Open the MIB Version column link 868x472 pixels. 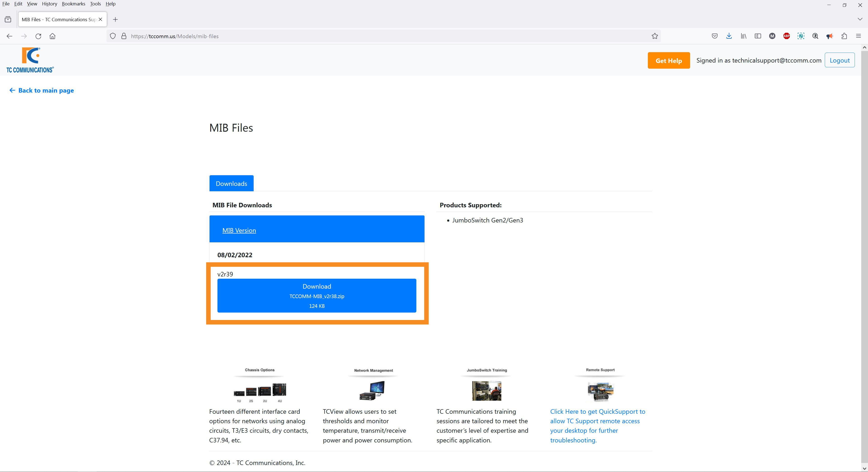[x=239, y=230]
